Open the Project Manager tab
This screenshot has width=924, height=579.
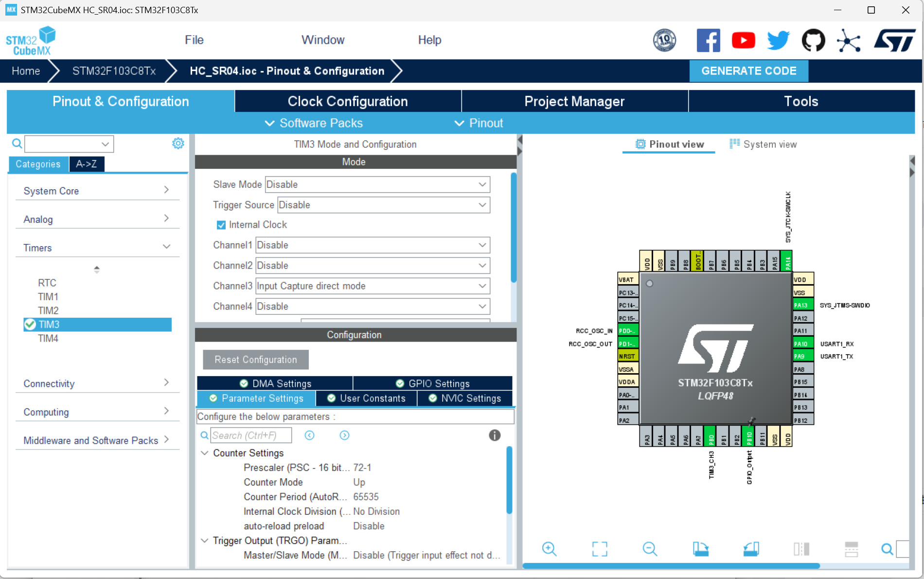574,101
